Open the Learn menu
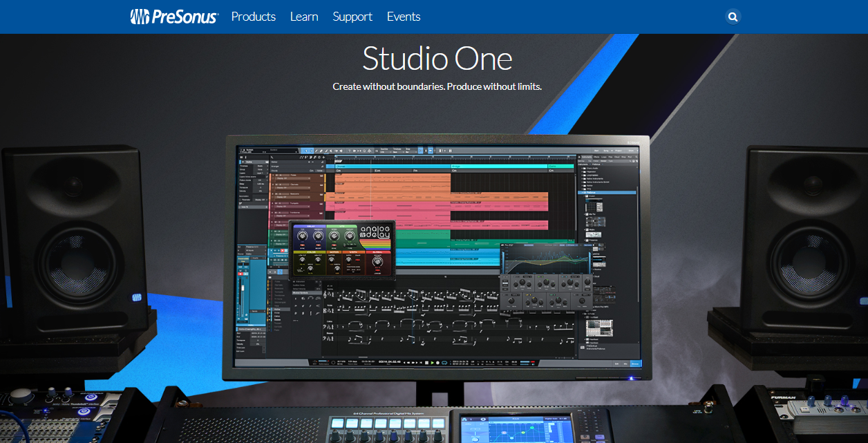 point(304,17)
